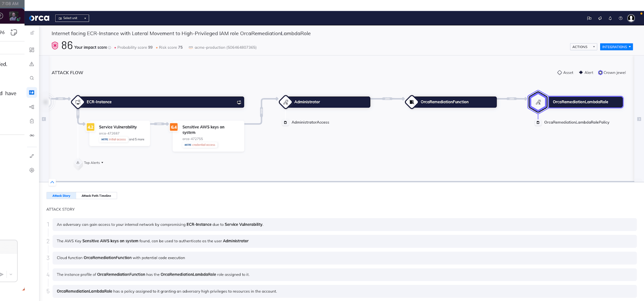Click the dashboard icon in sidebar
The image size is (644, 301).
(32, 50)
